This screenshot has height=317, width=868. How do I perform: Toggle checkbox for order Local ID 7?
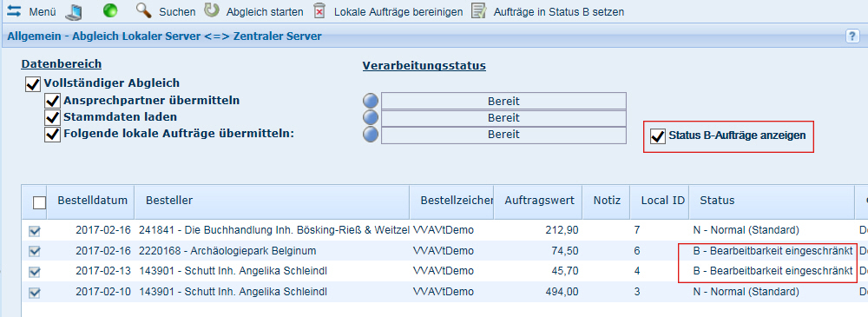pos(35,230)
